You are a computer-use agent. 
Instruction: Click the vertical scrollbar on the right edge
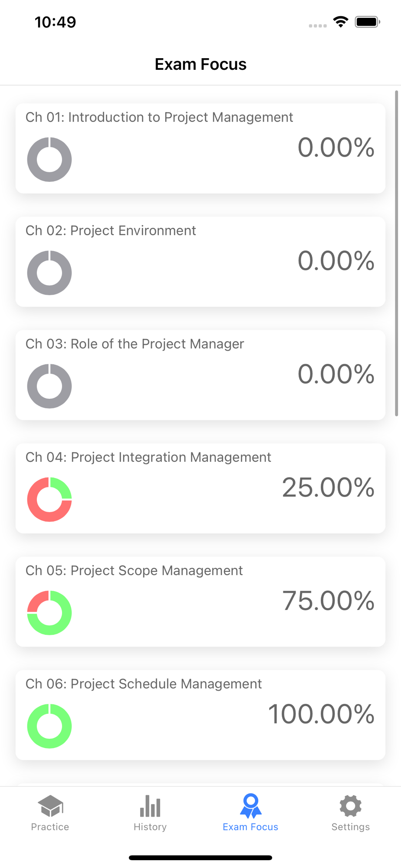click(396, 253)
